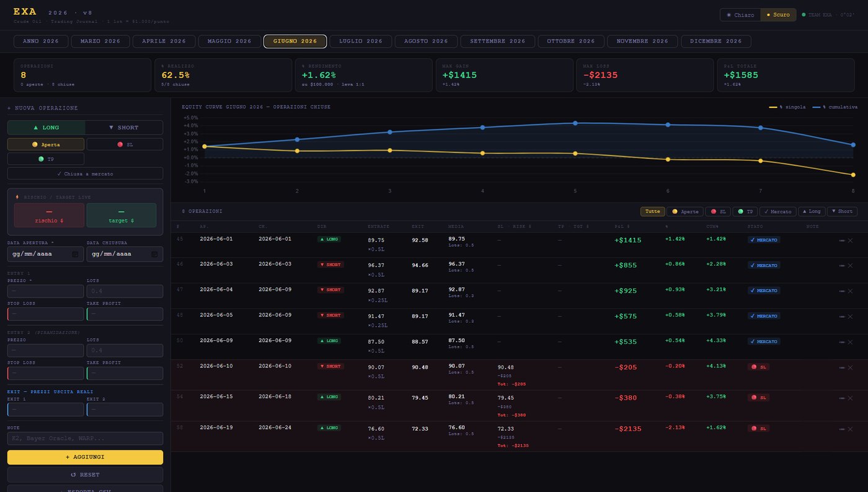Select the GIUGNO 2026 tab
The width and height of the screenshot is (868, 492).
coord(295,41)
